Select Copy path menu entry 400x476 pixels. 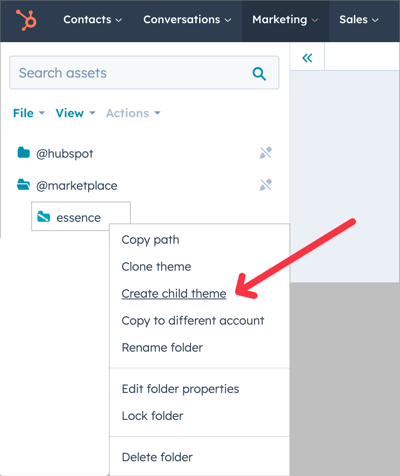click(150, 240)
